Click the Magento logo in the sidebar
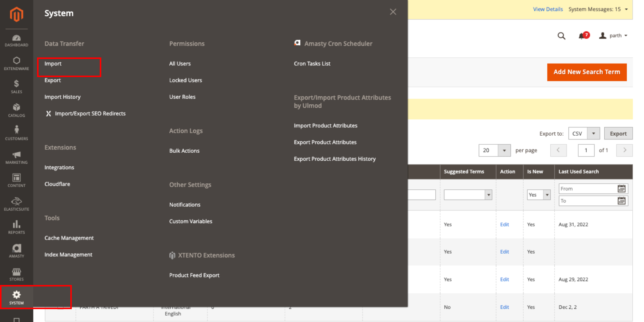644x322 pixels. pos(16,14)
